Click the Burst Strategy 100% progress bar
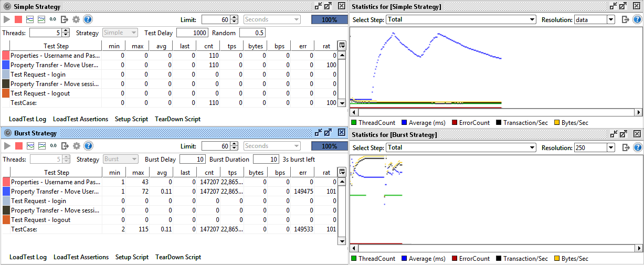 pyautogui.click(x=329, y=146)
